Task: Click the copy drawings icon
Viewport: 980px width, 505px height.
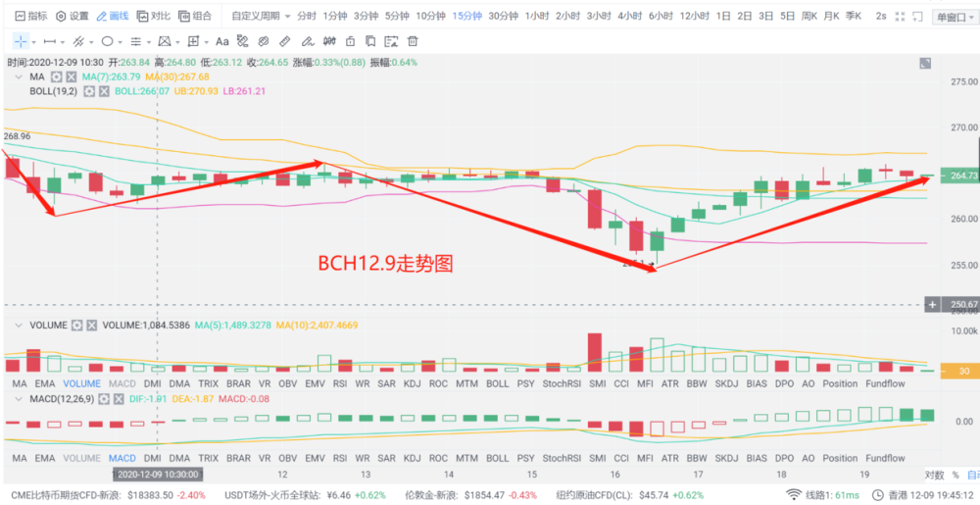Action: tap(370, 42)
